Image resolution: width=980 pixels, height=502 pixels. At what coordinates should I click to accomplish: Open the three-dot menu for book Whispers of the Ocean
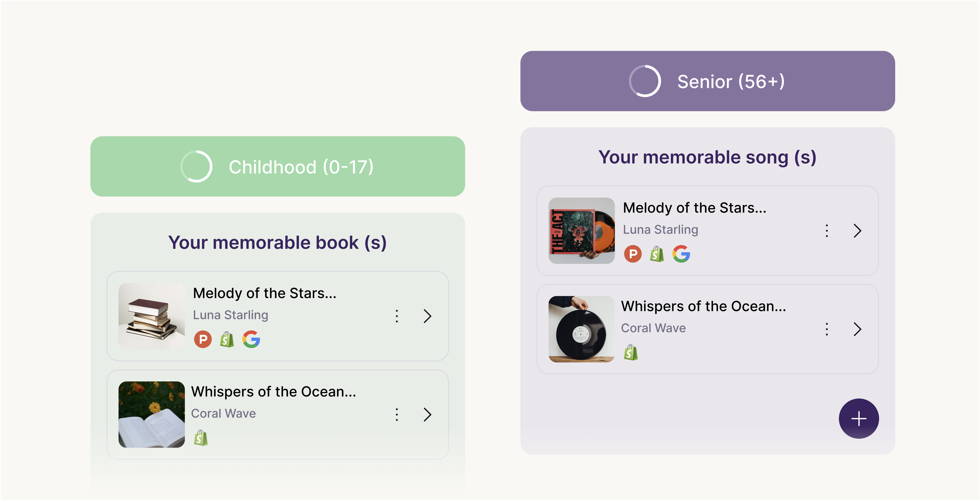click(x=397, y=414)
